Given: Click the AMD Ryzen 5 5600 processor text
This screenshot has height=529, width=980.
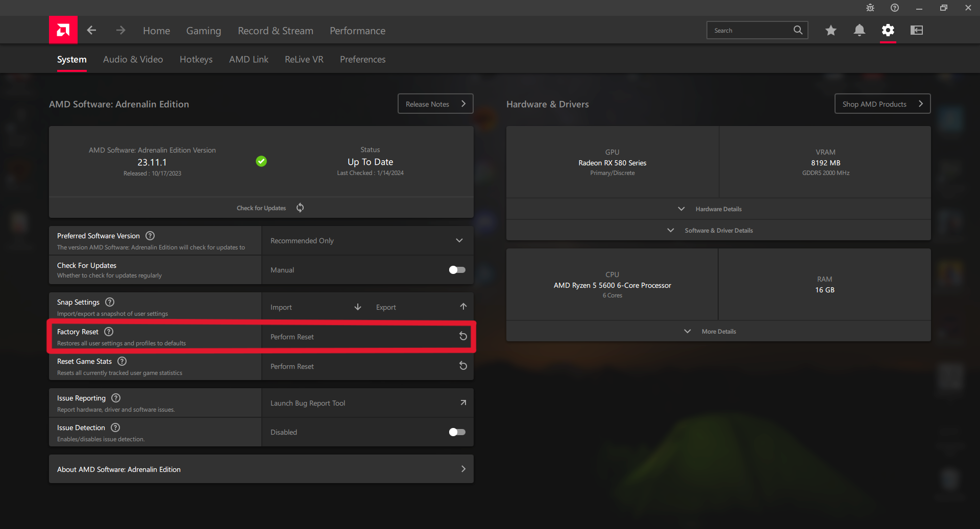Looking at the screenshot, I should click(x=612, y=285).
